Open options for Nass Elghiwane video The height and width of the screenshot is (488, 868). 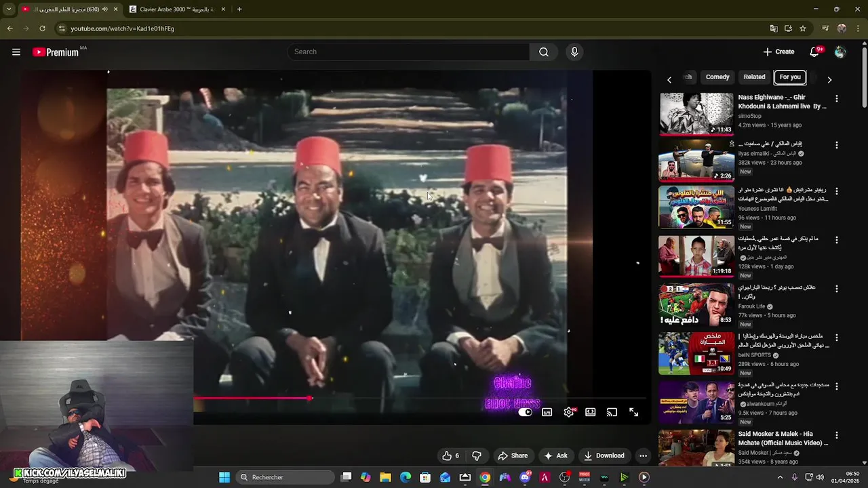coord(837,99)
